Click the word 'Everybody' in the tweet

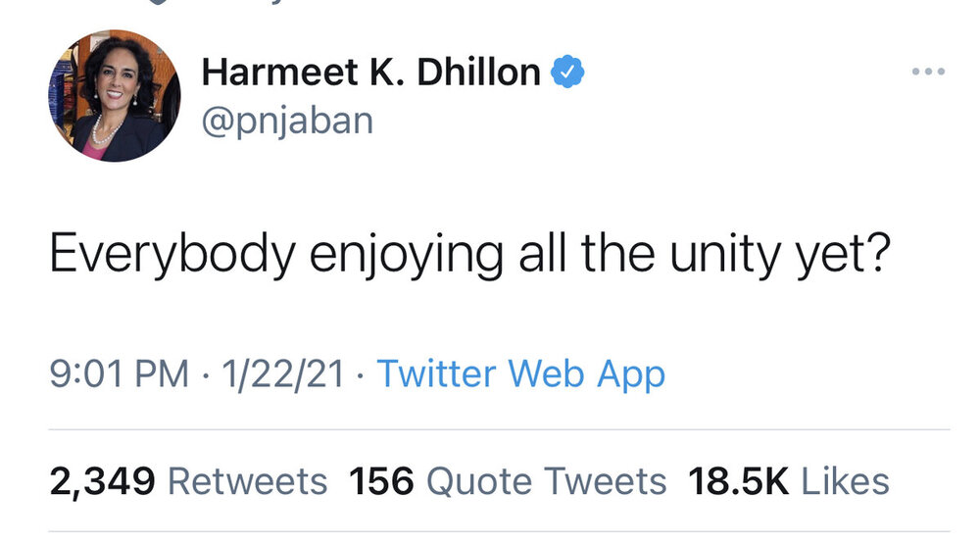(x=172, y=255)
